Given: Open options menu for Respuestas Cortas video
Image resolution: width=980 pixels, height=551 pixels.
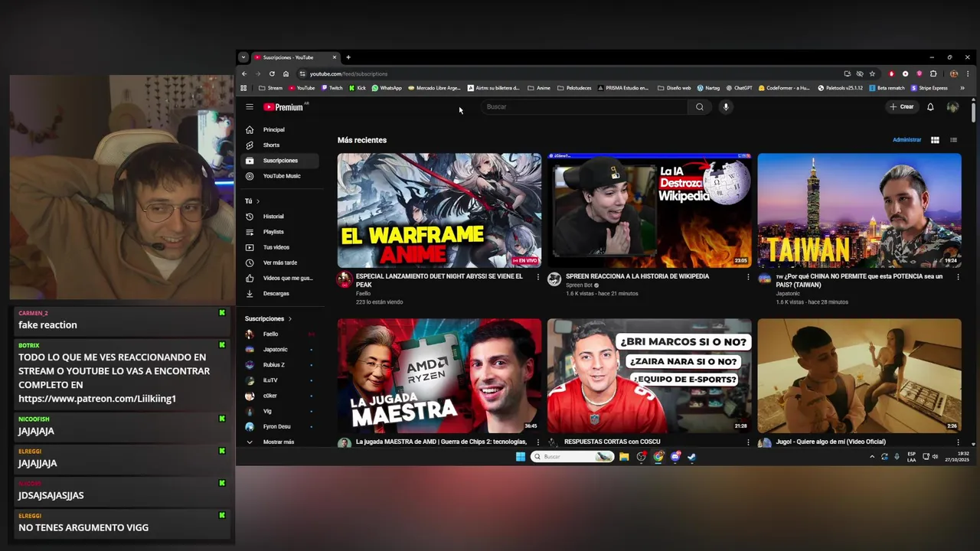Looking at the screenshot, I should pyautogui.click(x=748, y=442).
